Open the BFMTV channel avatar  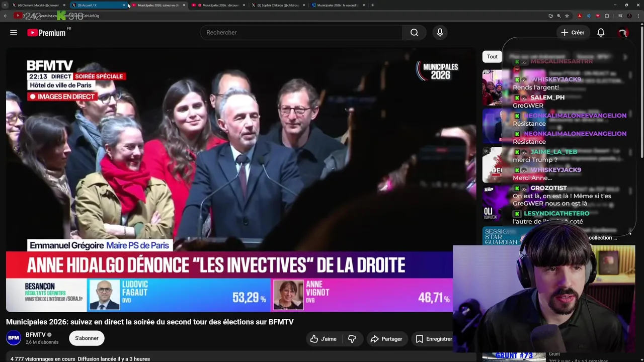[x=14, y=338]
